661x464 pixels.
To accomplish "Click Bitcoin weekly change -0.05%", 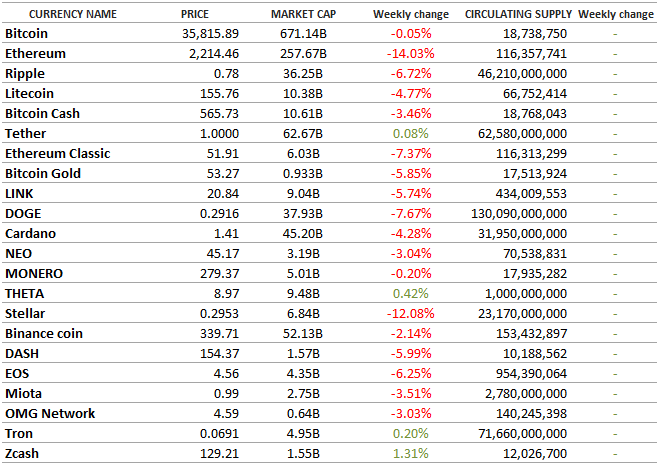I will coord(411,34).
